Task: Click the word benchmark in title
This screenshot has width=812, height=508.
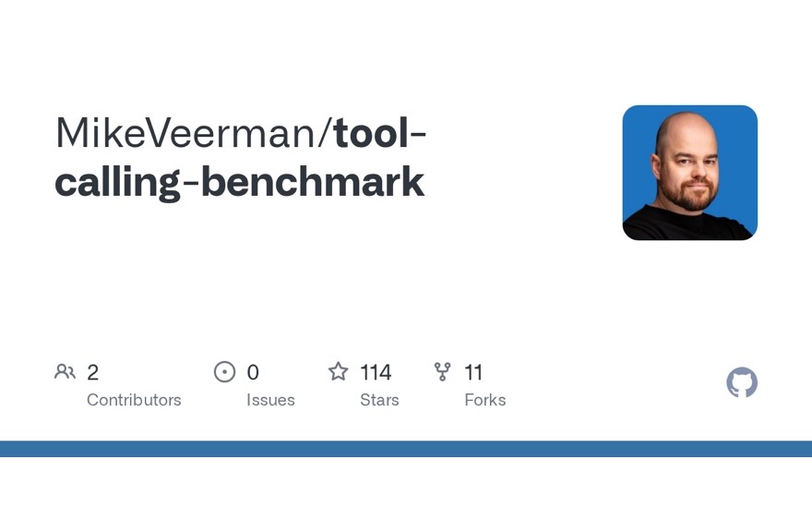Action: click(x=313, y=181)
